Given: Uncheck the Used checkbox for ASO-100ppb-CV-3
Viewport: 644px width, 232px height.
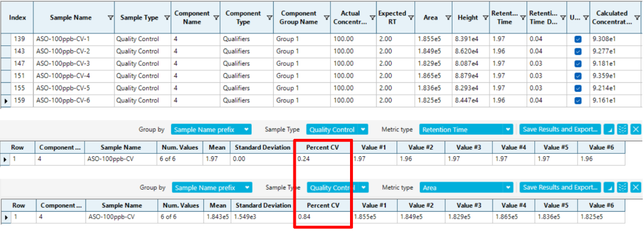Looking at the screenshot, I should click(x=578, y=64).
